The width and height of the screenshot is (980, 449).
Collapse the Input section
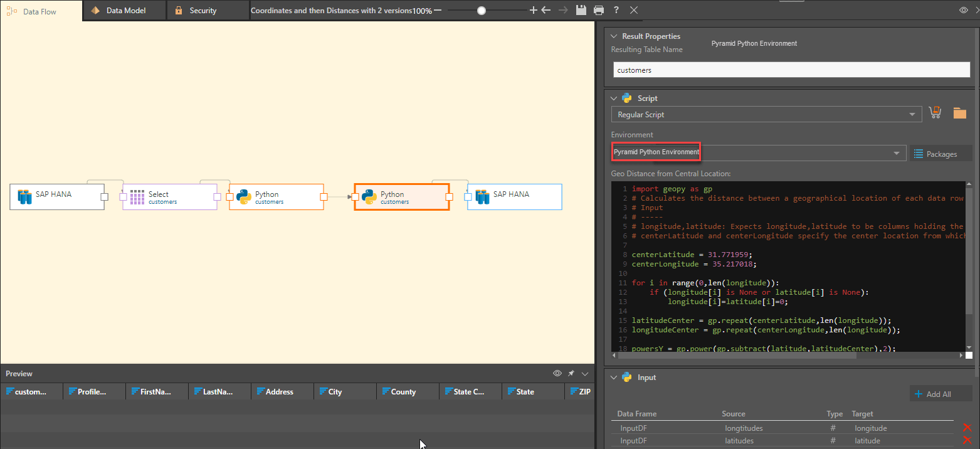(613, 378)
